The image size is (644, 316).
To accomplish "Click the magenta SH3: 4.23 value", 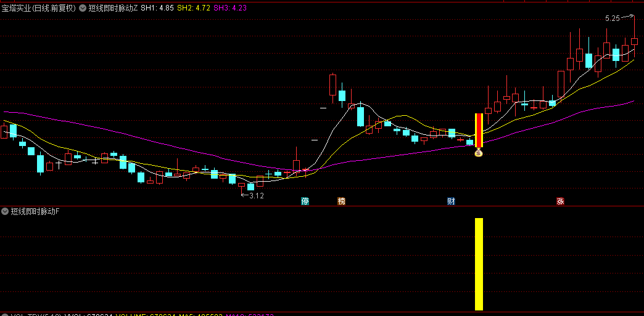I will [230, 8].
